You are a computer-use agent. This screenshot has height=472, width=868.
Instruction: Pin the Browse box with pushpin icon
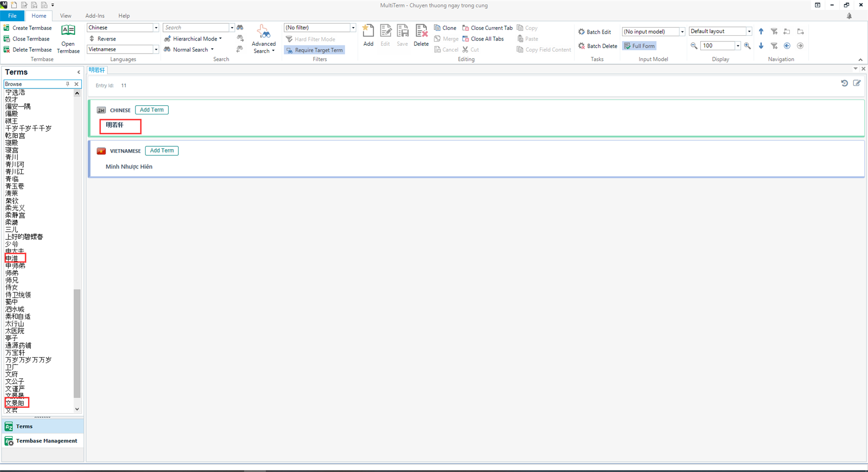coord(68,84)
